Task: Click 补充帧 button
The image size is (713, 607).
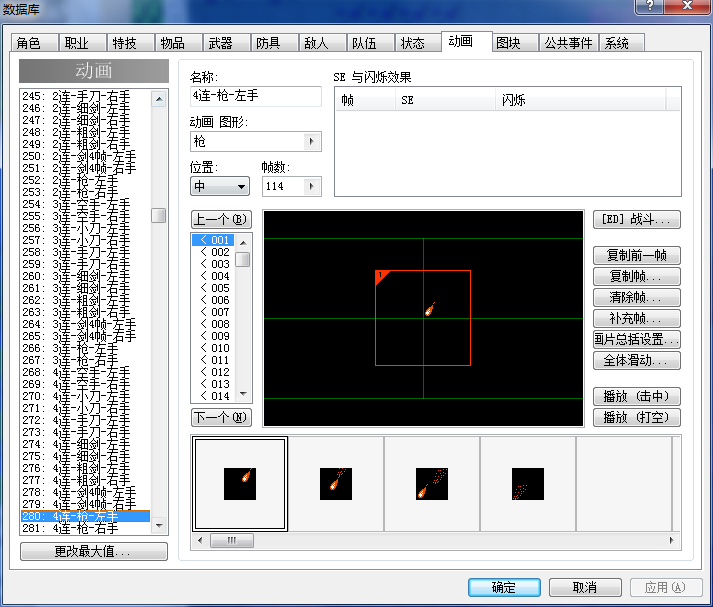Action: 637,318
